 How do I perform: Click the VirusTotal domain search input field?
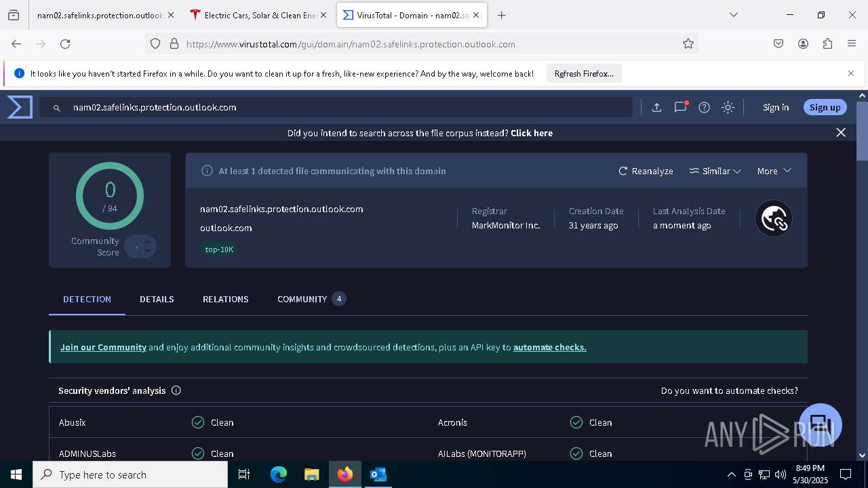tap(336, 107)
